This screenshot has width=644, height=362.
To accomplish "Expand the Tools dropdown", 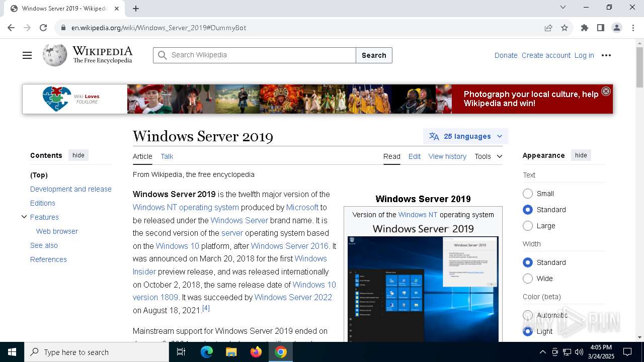I will pyautogui.click(x=489, y=156).
